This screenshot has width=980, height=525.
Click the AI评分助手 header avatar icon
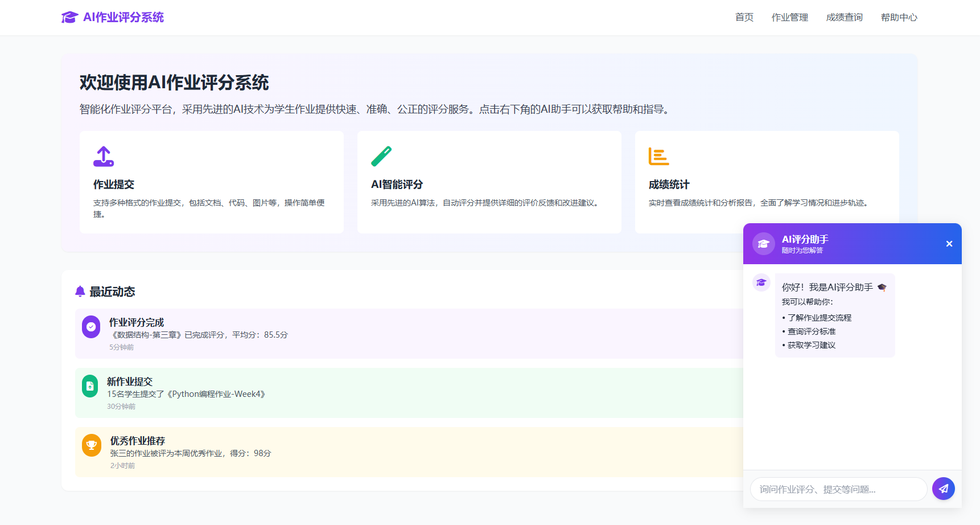[764, 244]
